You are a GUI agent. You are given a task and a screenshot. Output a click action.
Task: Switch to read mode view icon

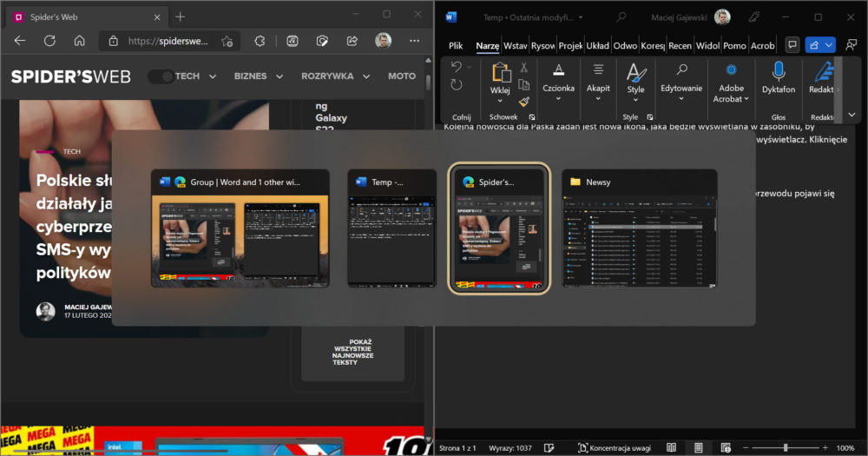click(671, 447)
